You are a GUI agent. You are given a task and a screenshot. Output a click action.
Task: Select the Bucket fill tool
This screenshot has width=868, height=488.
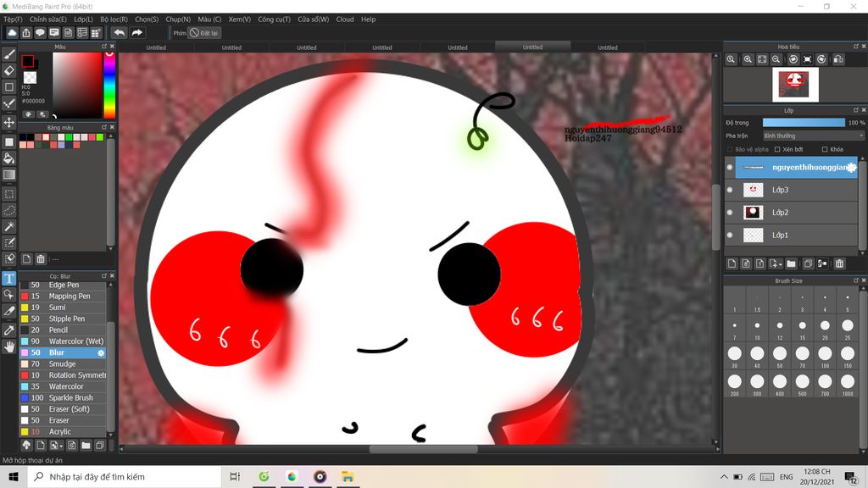(8, 158)
